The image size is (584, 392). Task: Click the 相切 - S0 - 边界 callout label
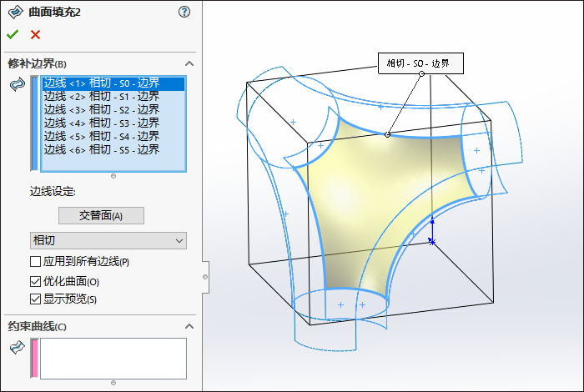[420, 63]
